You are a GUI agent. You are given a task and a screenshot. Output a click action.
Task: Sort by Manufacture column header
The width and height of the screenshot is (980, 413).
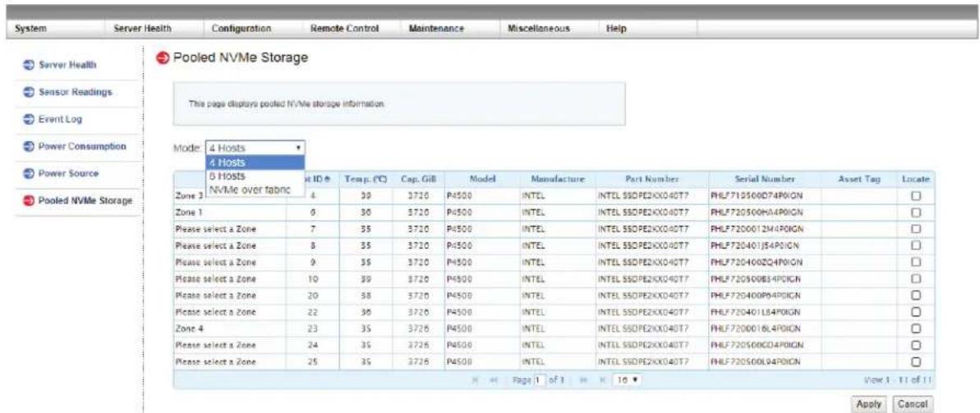[x=557, y=179]
